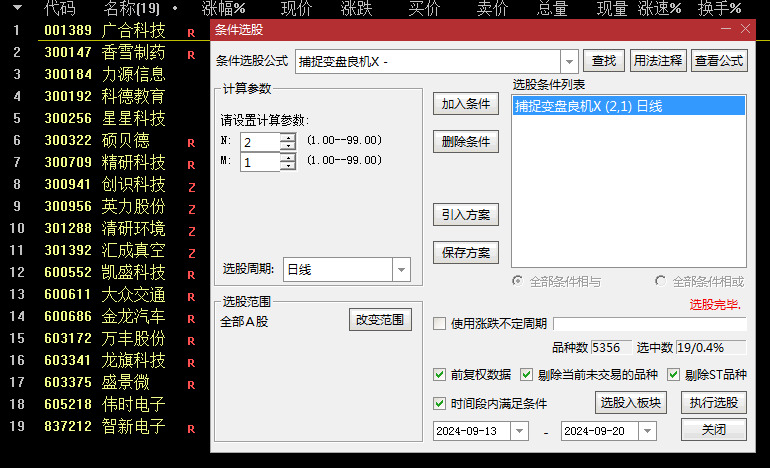Open the 选股周期 日线 dropdown
This screenshot has width=770, height=468.
401,270
